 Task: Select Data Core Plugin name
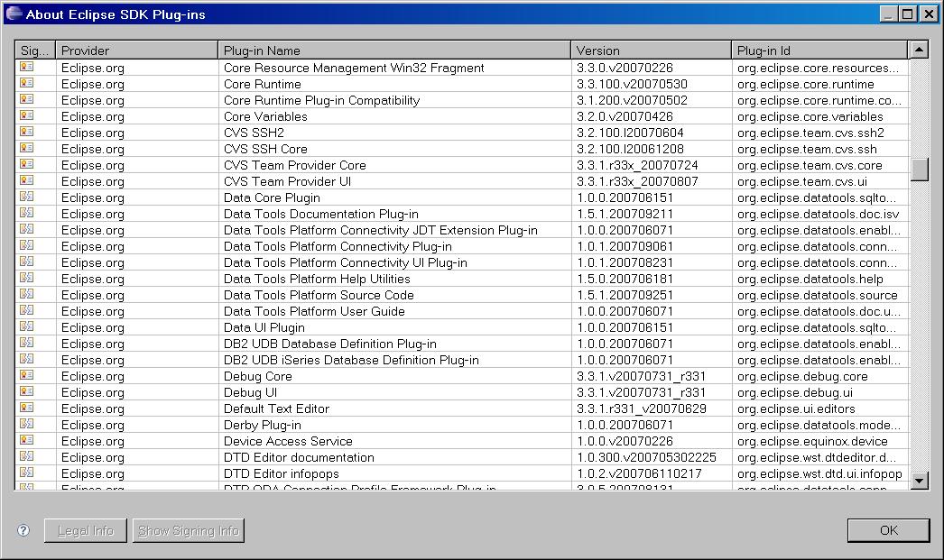click(272, 197)
